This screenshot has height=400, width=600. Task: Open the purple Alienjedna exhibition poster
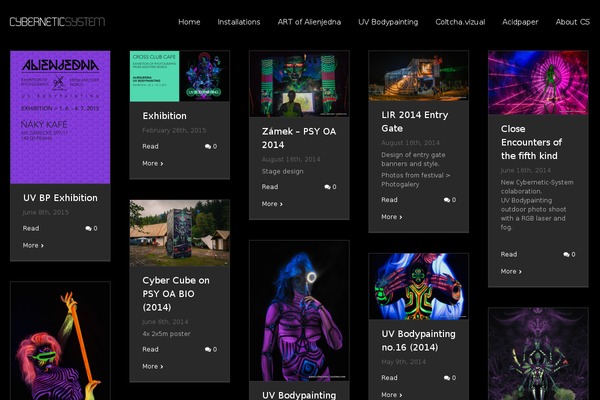(x=60, y=117)
